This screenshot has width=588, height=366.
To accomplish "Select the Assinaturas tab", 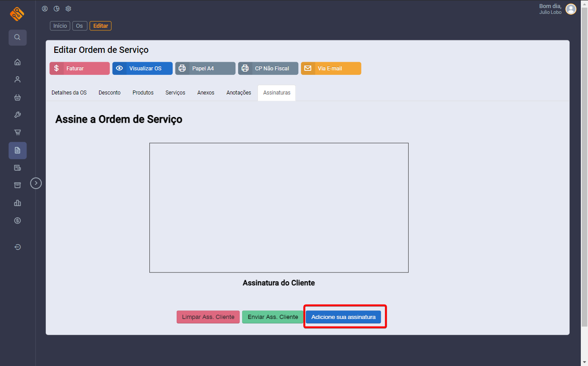I will coord(277,93).
